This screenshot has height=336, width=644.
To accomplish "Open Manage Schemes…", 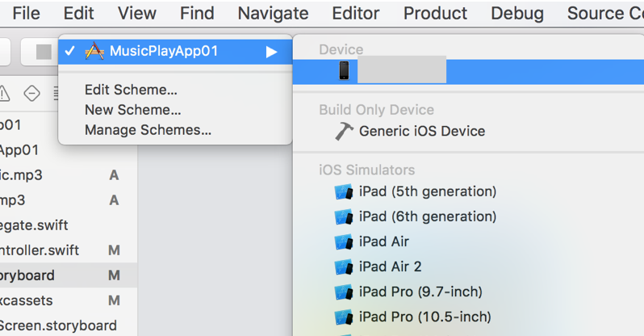I will click(148, 130).
